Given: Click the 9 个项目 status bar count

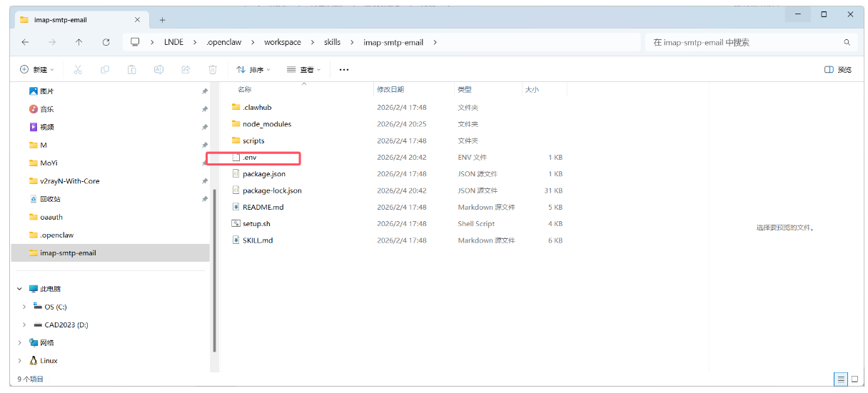Looking at the screenshot, I should point(31,379).
